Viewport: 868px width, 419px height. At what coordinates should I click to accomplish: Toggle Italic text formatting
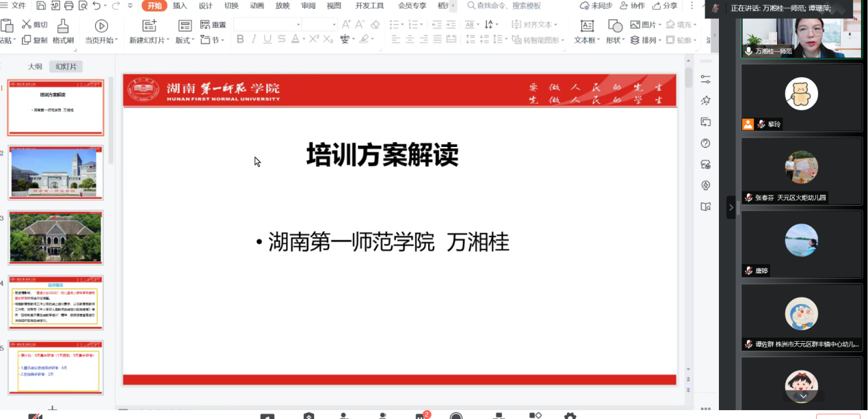[254, 40]
